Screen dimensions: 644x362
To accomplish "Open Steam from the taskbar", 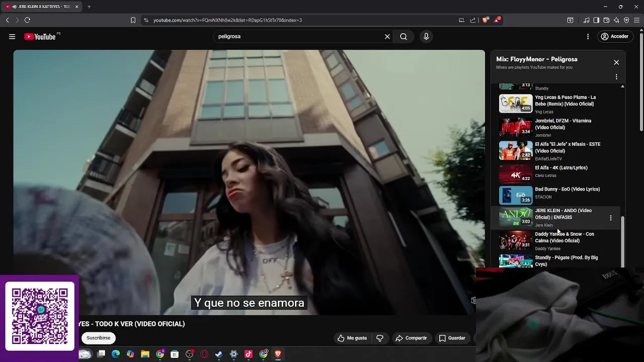I will (219, 354).
